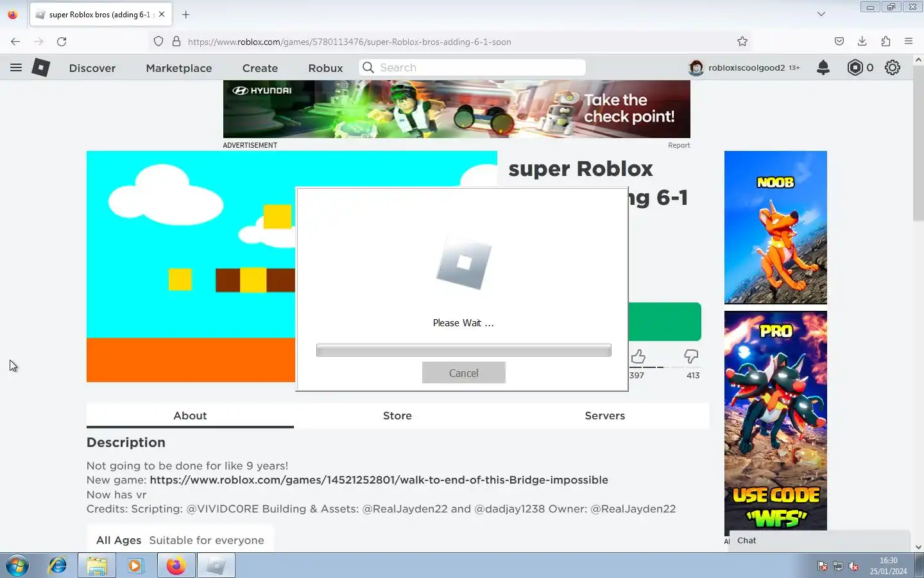Open the PRO USE CODE WFS advertisement
The image size is (924, 578).
pyautogui.click(x=776, y=424)
